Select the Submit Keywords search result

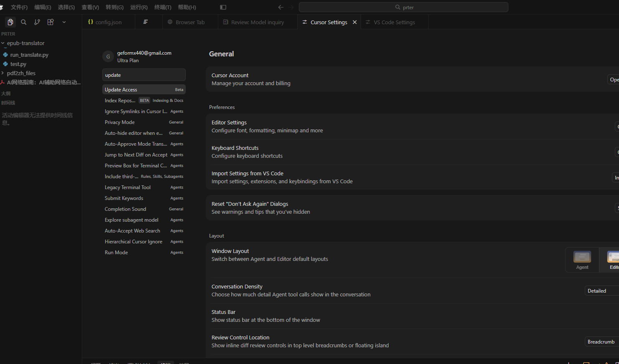(x=144, y=198)
